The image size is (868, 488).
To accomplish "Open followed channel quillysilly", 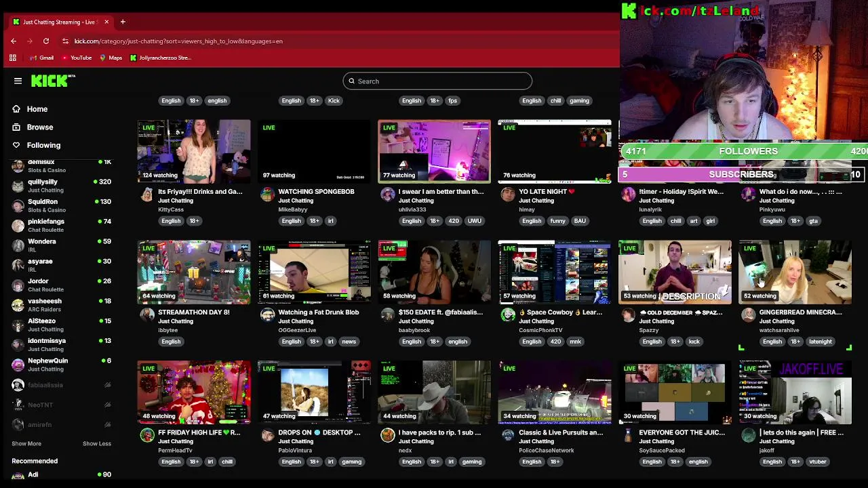I will click(x=61, y=186).
